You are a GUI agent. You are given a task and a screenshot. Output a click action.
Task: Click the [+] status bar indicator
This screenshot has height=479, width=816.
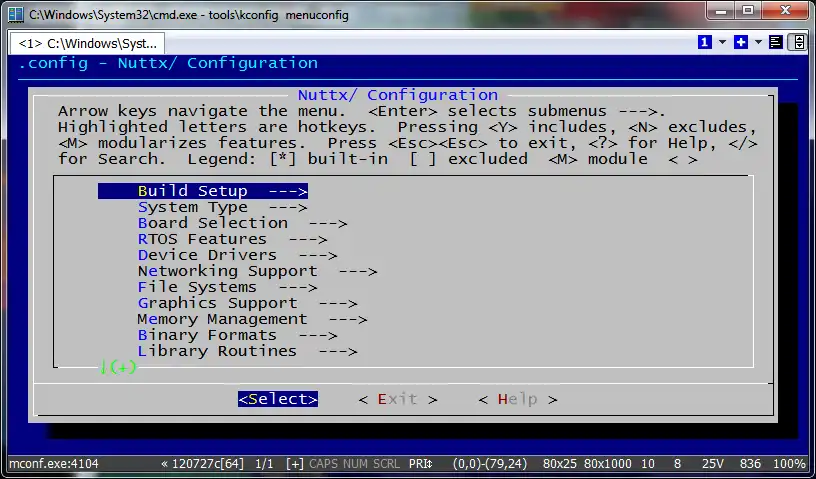coord(295,463)
